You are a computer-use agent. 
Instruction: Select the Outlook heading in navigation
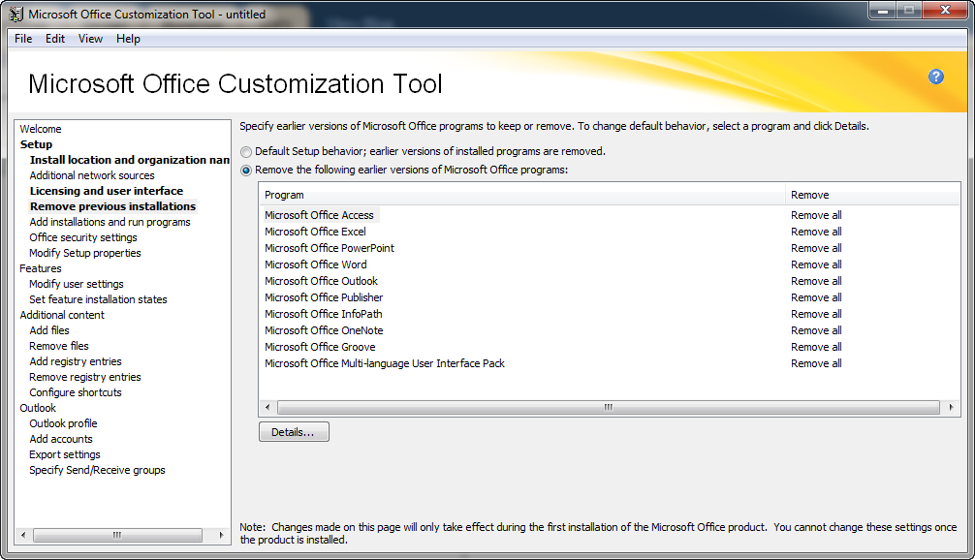[37, 408]
